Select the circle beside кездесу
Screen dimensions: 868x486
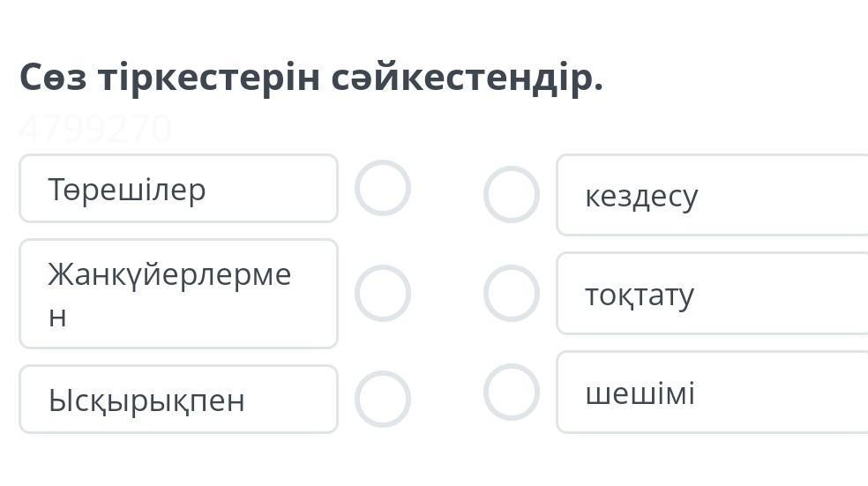[x=512, y=194]
